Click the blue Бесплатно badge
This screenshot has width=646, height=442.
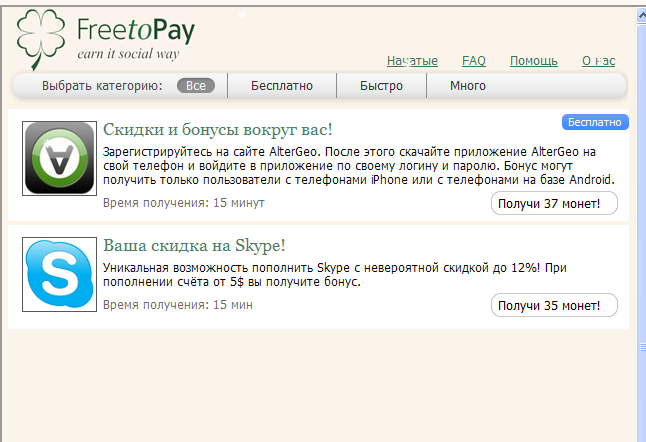point(595,122)
